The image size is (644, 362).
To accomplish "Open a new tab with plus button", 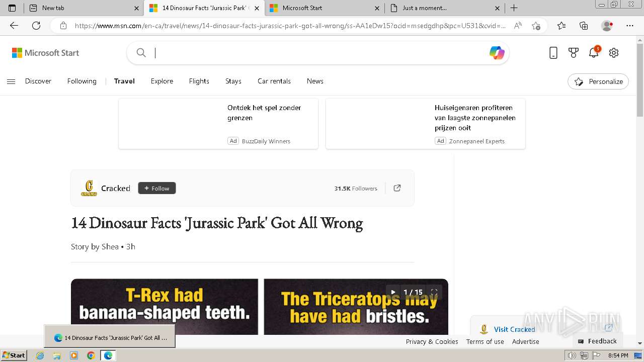I will [x=514, y=8].
